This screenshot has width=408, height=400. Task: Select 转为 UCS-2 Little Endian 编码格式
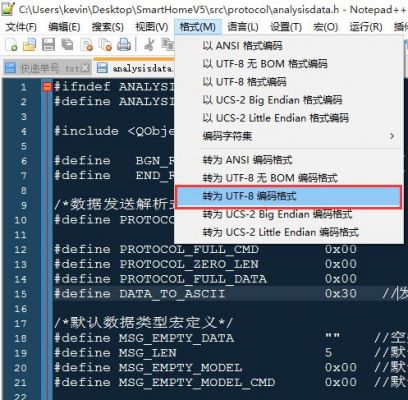pos(289,232)
